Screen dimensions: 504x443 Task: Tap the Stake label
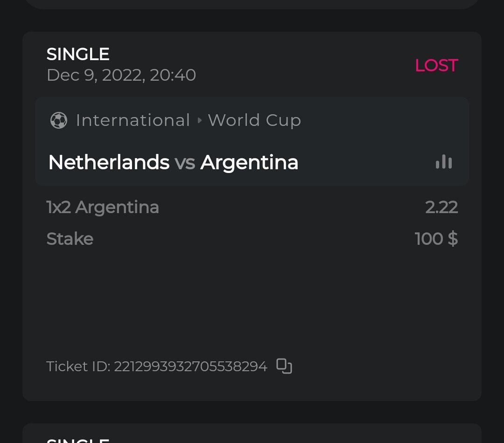[x=70, y=239]
